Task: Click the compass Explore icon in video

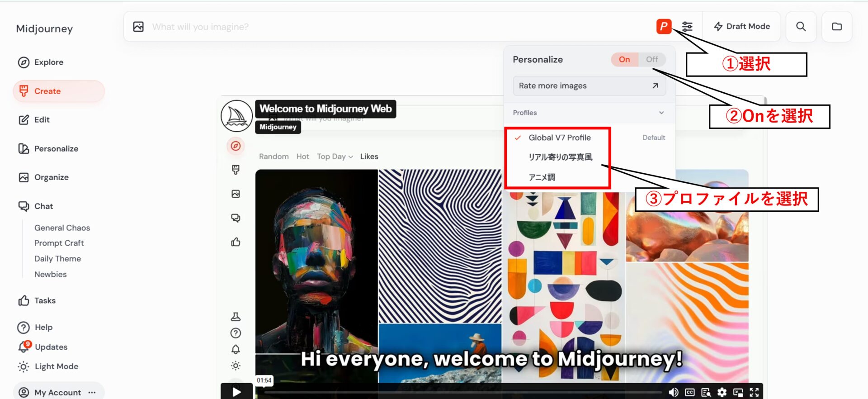Action: point(236,146)
